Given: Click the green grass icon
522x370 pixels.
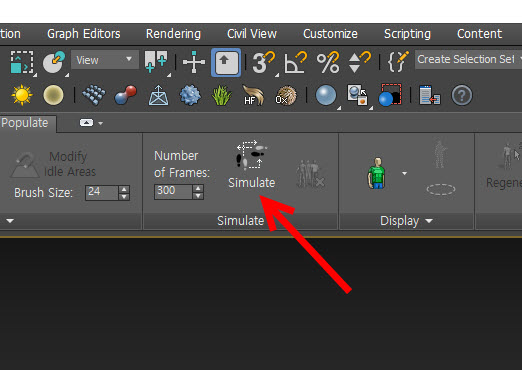Looking at the screenshot, I should pyautogui.click(x=222, y=95).
